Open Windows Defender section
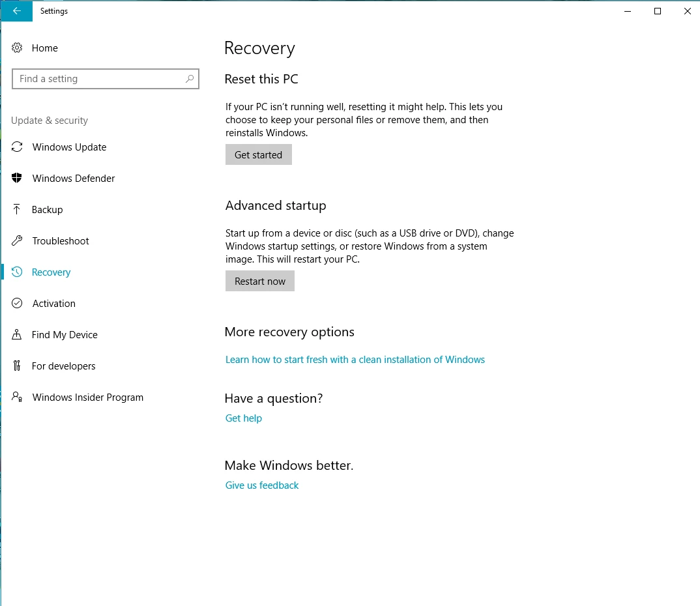This screenshot has height=606, width=700. point(74,178)
